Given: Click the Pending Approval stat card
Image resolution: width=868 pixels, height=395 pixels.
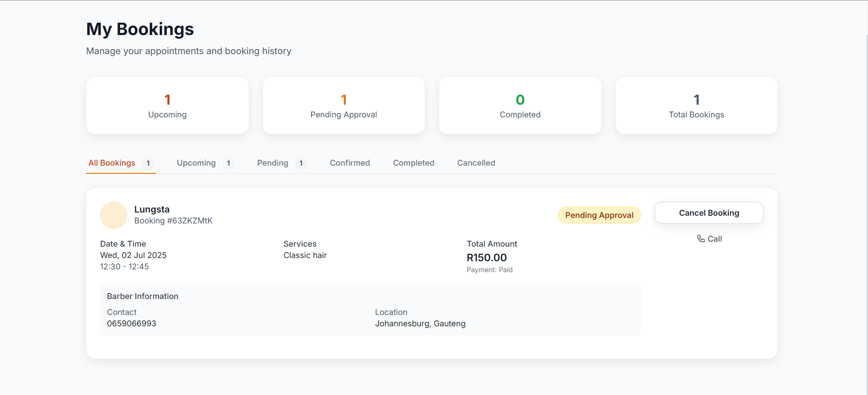Looking at the screenshot, I should (x=344, y=106).
